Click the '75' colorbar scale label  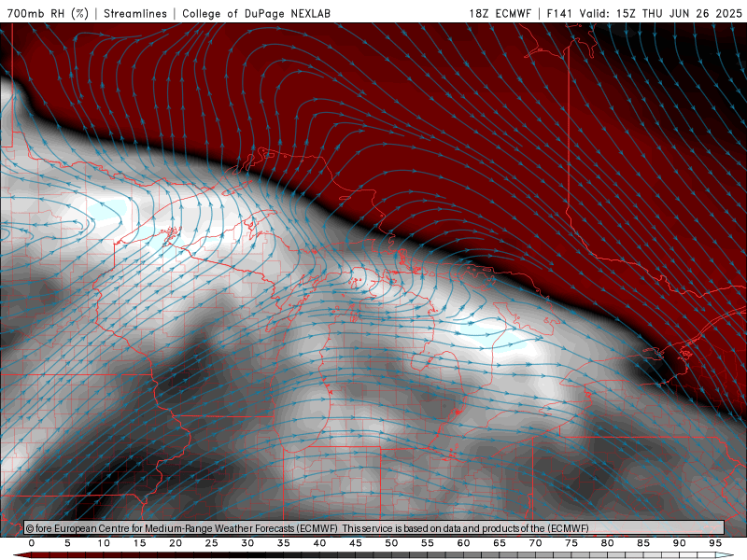(571, 543)
